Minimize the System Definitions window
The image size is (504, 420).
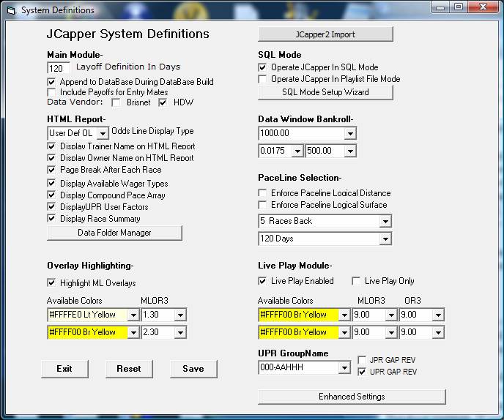click(x=441, y=7)
